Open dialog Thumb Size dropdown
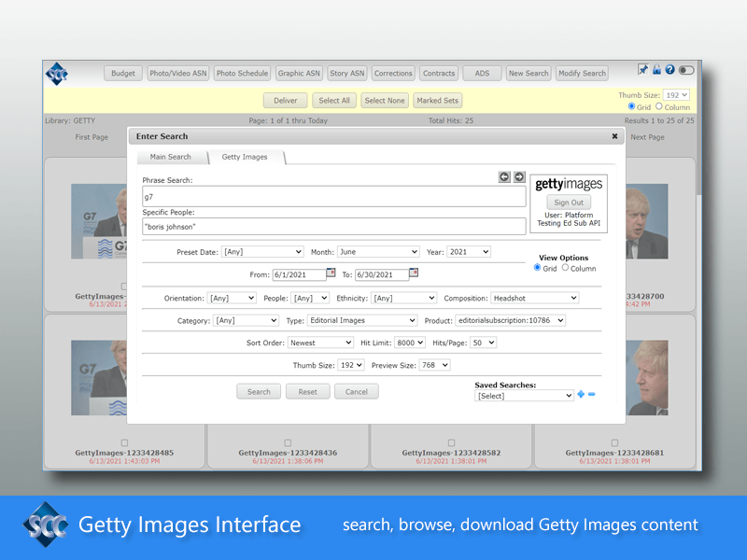The width and height of the screenshot is (747, 560). [x=351, y=365]
